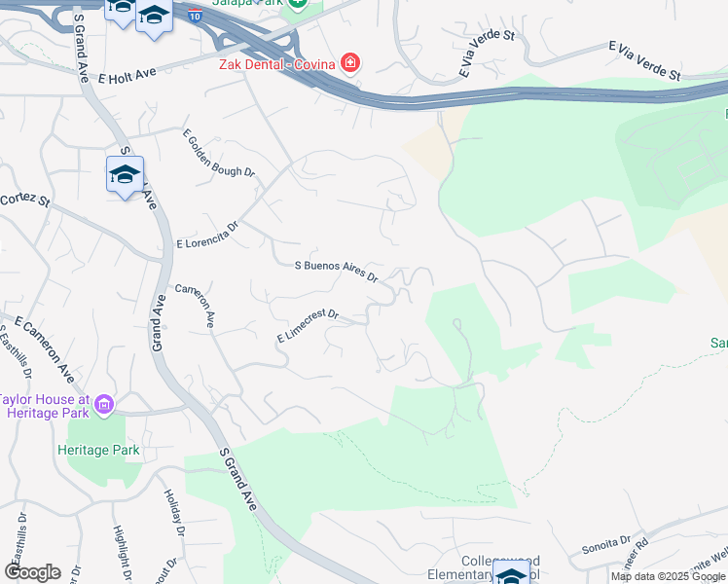Screen dimensions: 728x584
Task: Select the Zak Dental - Covina label
Action: (277, 64)
